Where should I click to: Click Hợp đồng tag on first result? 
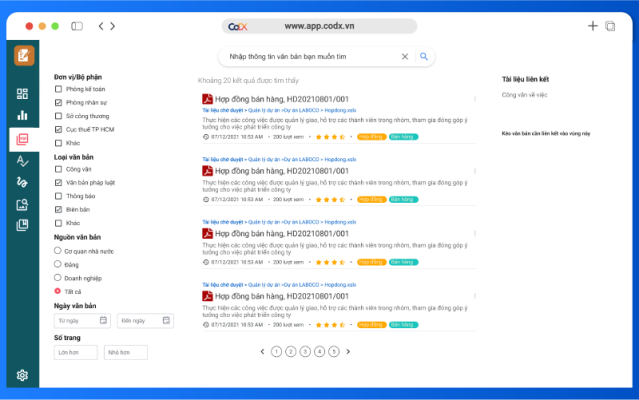click(x=371, y=137)
